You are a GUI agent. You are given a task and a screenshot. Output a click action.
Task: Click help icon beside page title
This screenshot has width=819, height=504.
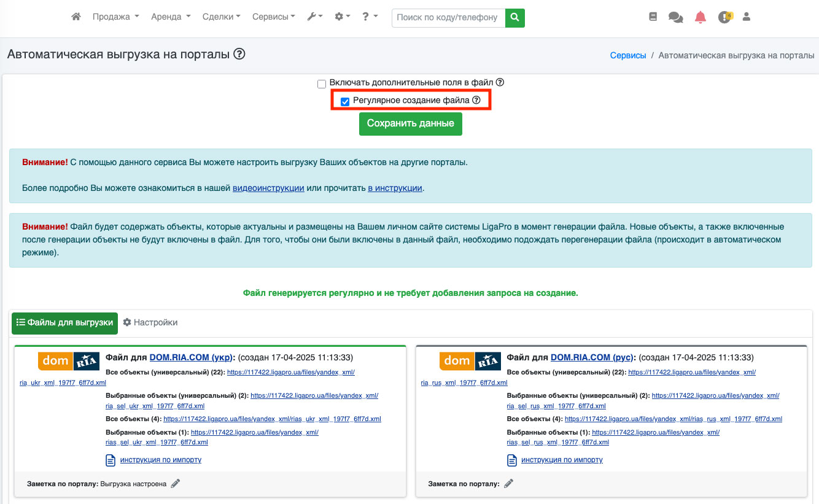coord(239,54)
